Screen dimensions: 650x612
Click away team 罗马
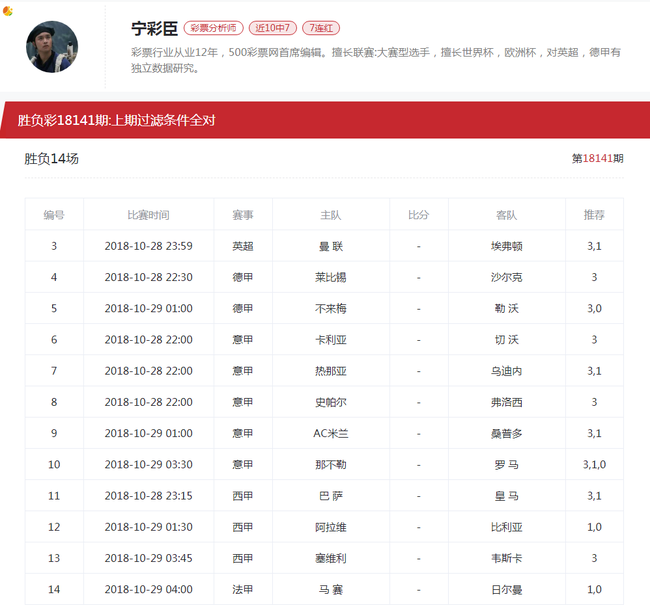506,465
